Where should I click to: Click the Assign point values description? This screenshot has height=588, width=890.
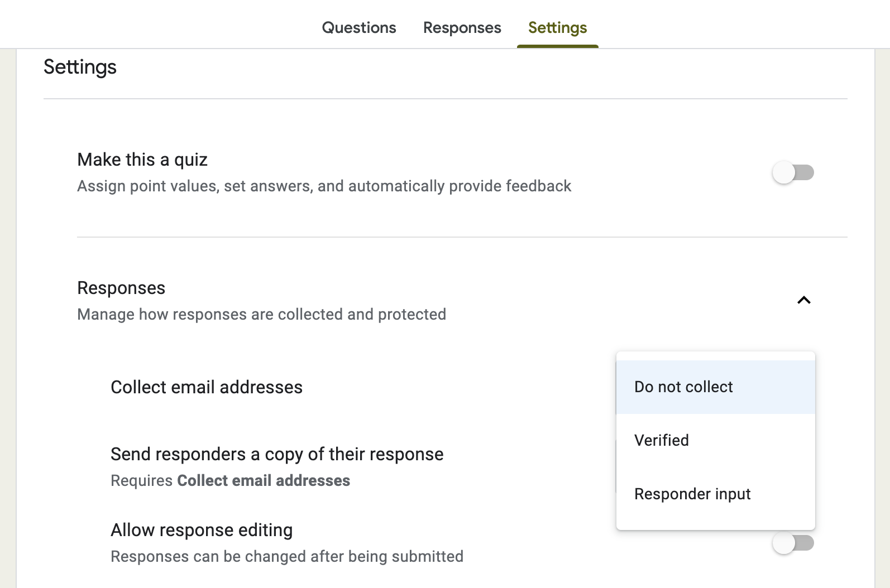pos(324,186)
